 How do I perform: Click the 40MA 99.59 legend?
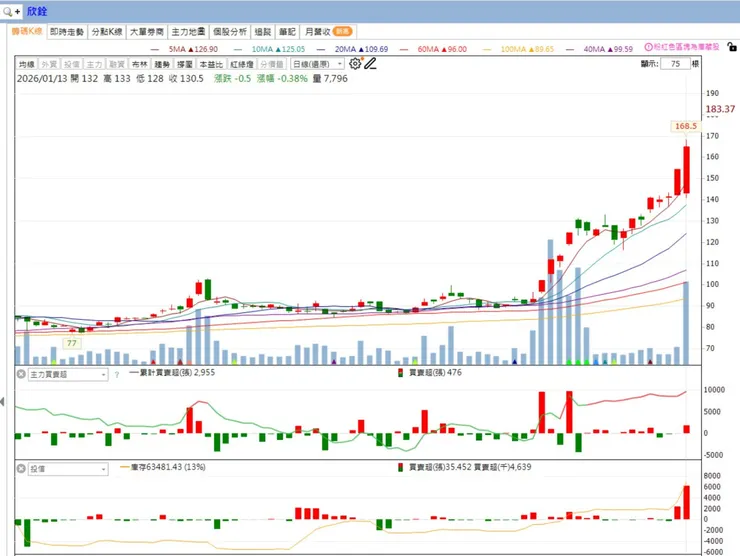point(599,49)
